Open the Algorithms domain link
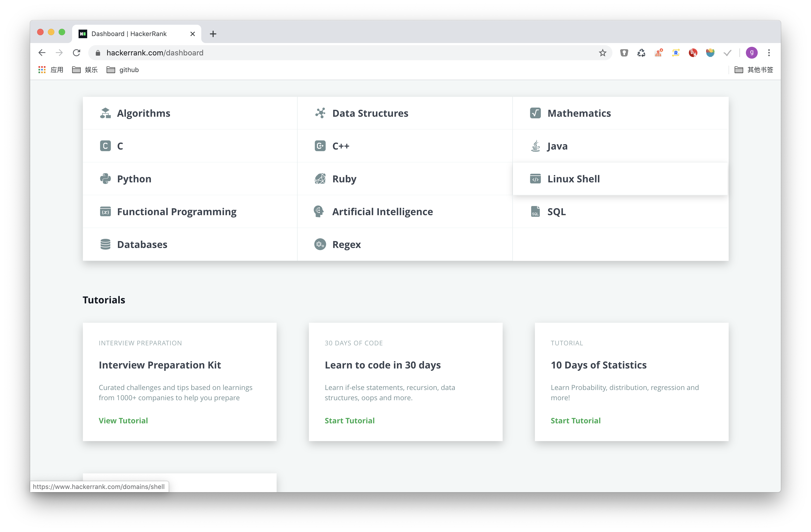This screenshot has height=532, width=811. pos(190,113)
